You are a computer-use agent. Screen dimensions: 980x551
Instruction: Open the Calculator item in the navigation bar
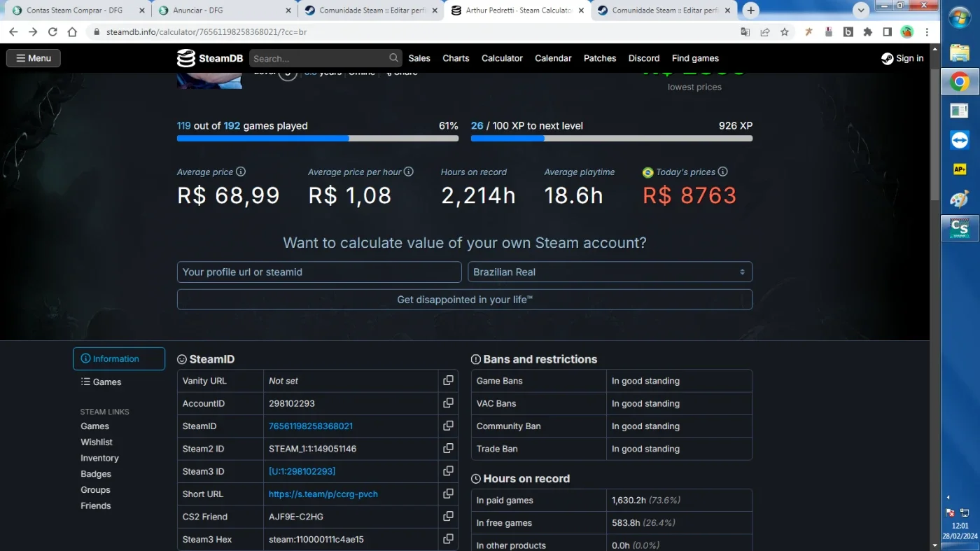(502, 58)
